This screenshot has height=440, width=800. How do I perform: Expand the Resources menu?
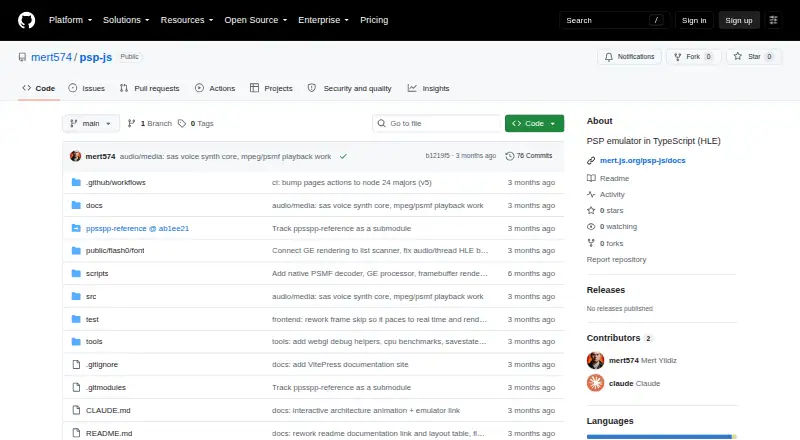point(187,20)
